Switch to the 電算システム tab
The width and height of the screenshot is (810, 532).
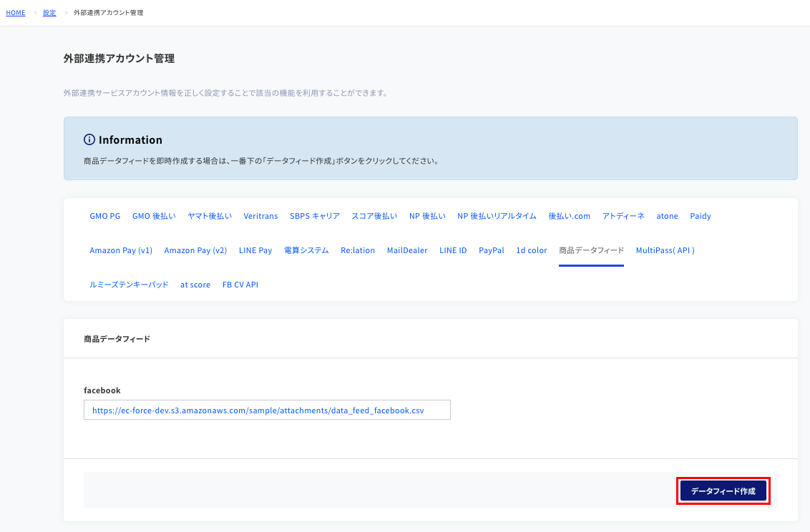306,250
